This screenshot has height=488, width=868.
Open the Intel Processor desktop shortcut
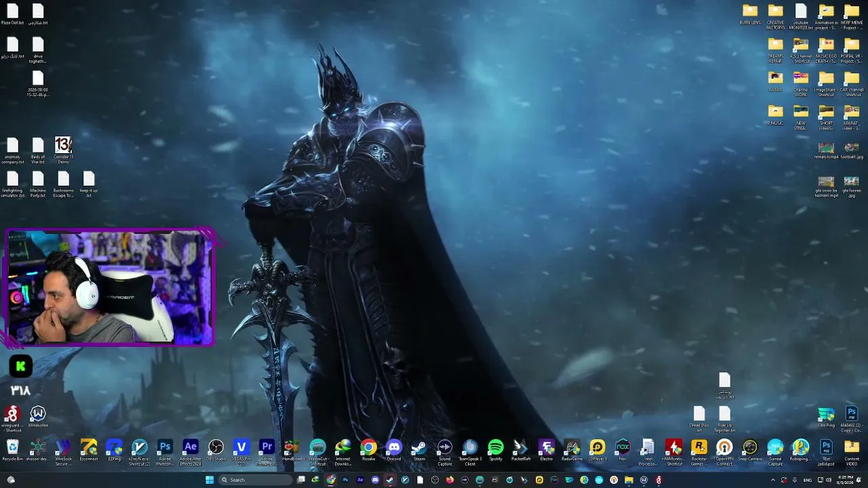[x=648, y=452]
